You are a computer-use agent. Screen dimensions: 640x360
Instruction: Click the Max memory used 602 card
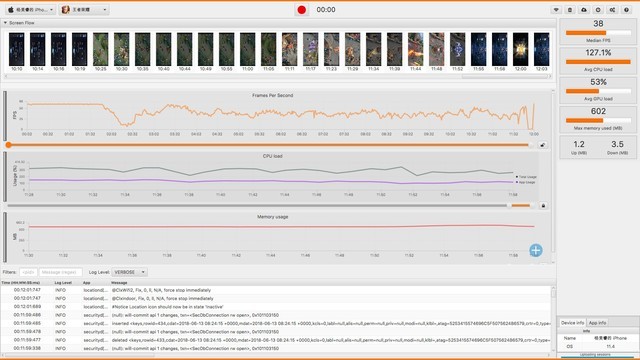click(598, 119)
